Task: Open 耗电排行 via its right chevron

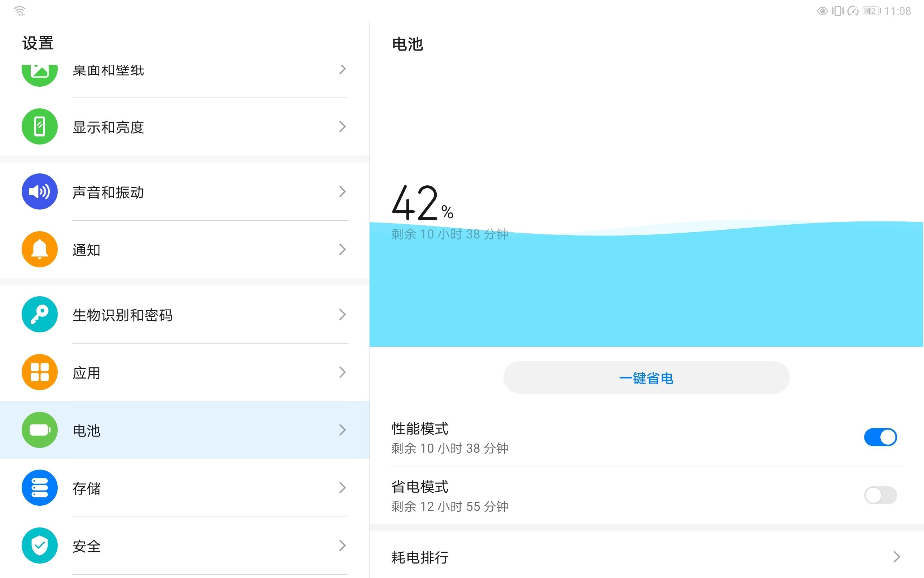Action: [897, 557]
